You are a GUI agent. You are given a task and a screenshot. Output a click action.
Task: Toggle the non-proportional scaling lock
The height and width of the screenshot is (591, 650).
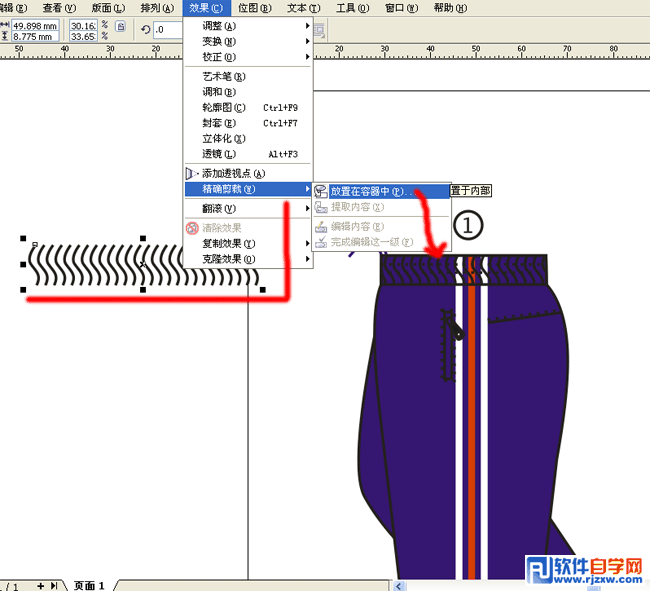point(120,27)
